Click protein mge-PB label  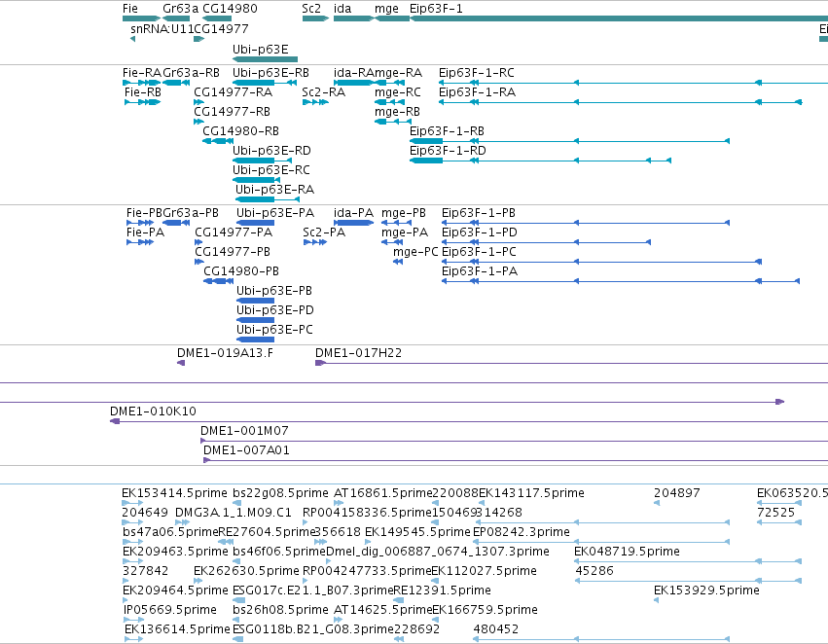pos(404,213)
